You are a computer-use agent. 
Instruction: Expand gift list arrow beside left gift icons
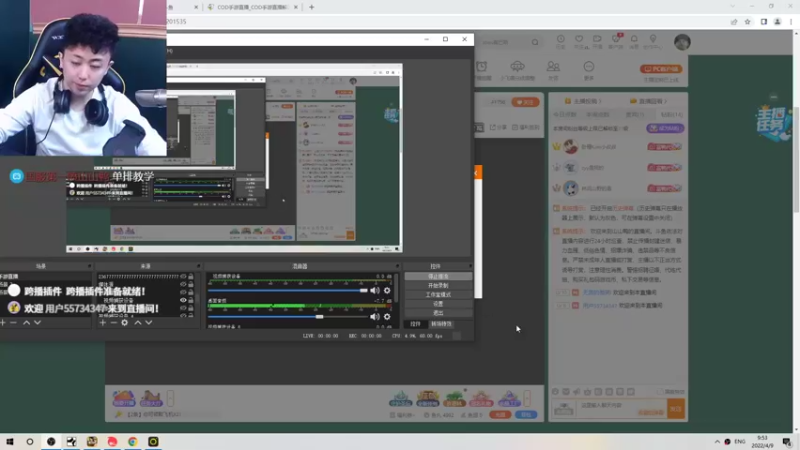[170, 398]
